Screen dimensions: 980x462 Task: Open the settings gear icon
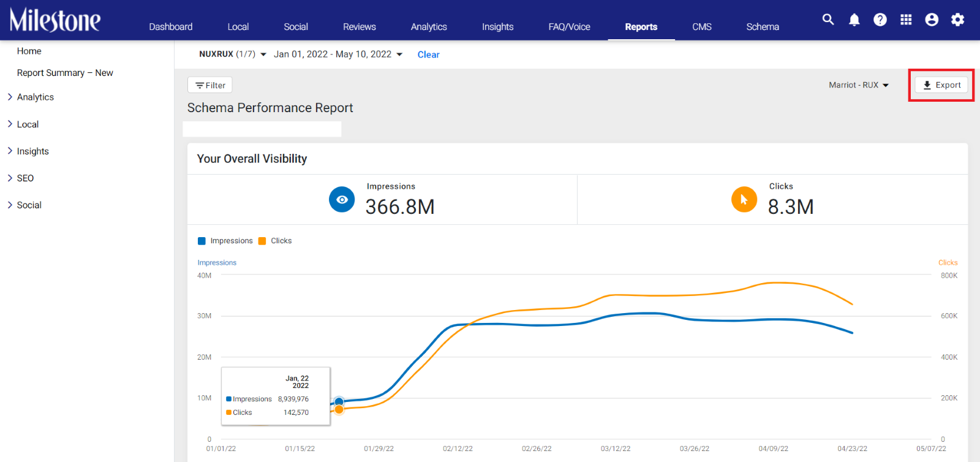(957, 20)
